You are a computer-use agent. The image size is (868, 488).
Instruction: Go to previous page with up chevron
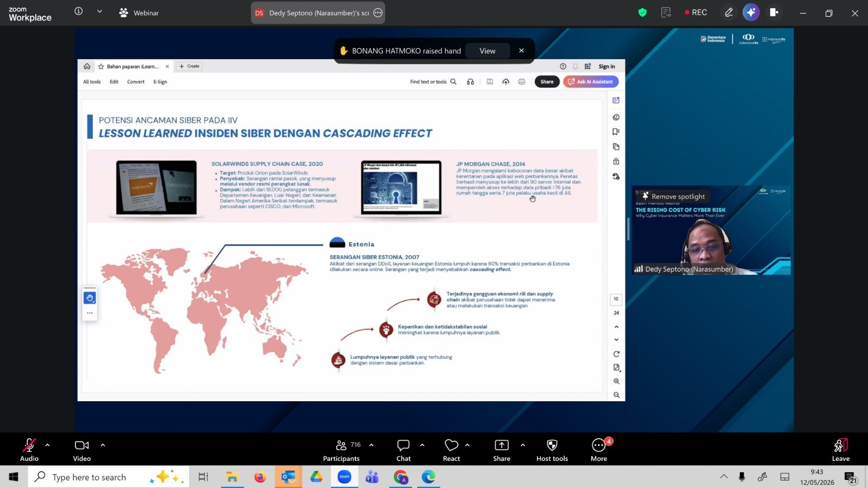[616, 327]
